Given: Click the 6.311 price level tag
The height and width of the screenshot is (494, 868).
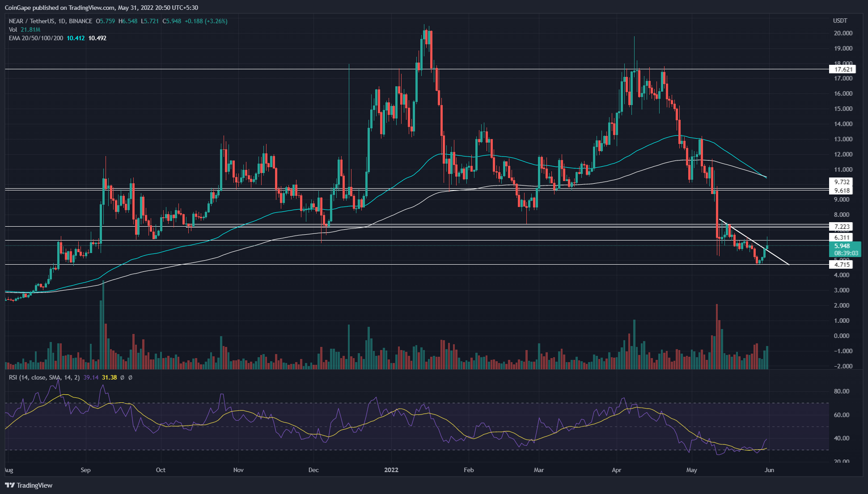Looking at the screenshot, I should click(x=843, y=237).
